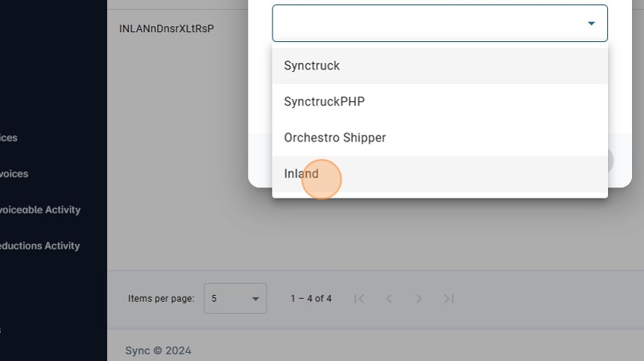
Task: Go to the next page of results
Action: tap(419, 299)
